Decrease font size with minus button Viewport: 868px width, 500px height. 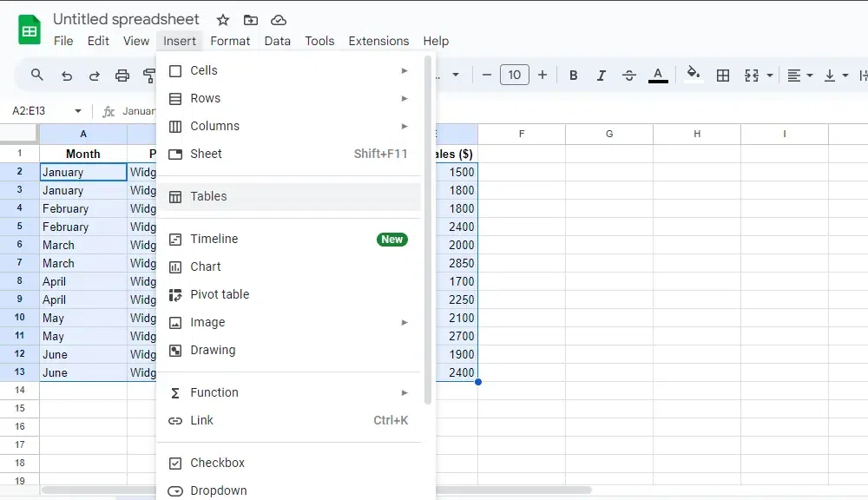[x=487, y=75]
